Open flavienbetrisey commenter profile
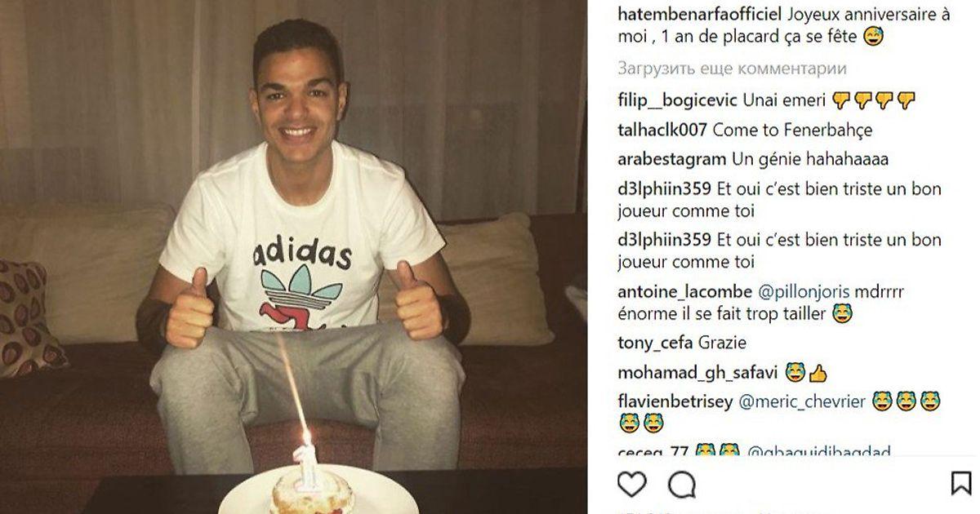Image resolution: width=980 pixels, height=514 pixels. click(676, 402)
